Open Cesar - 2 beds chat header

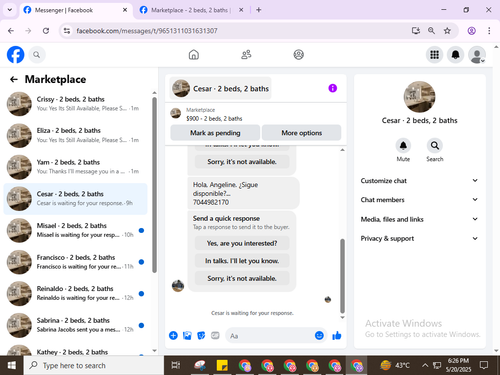pyautogui.click(x=220, y=88)
